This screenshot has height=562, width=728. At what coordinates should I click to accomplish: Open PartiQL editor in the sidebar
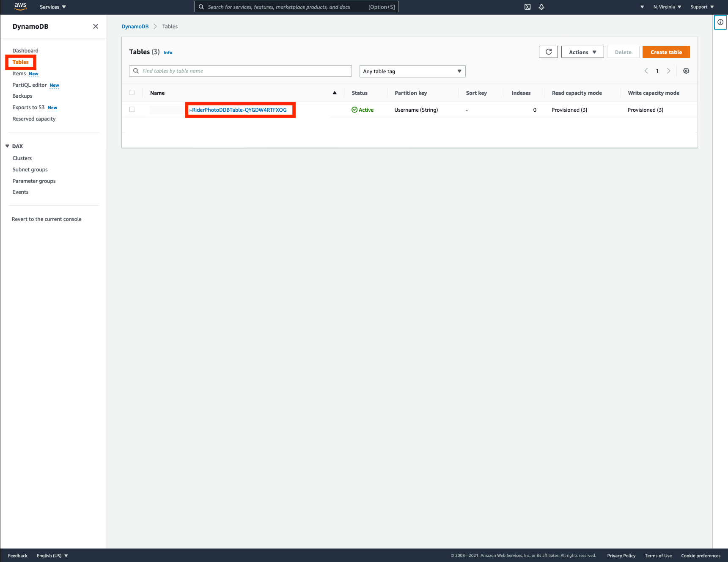pyautogui.click(x=29, y=85)
